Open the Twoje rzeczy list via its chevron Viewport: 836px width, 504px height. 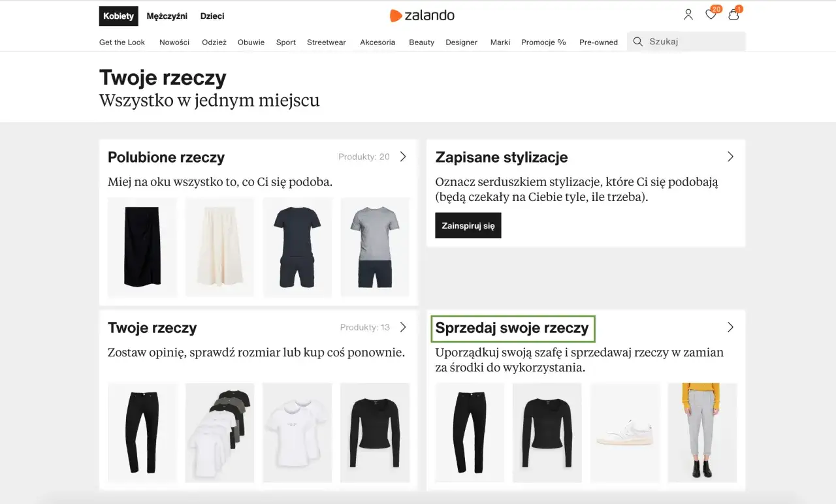coord(404,327)
